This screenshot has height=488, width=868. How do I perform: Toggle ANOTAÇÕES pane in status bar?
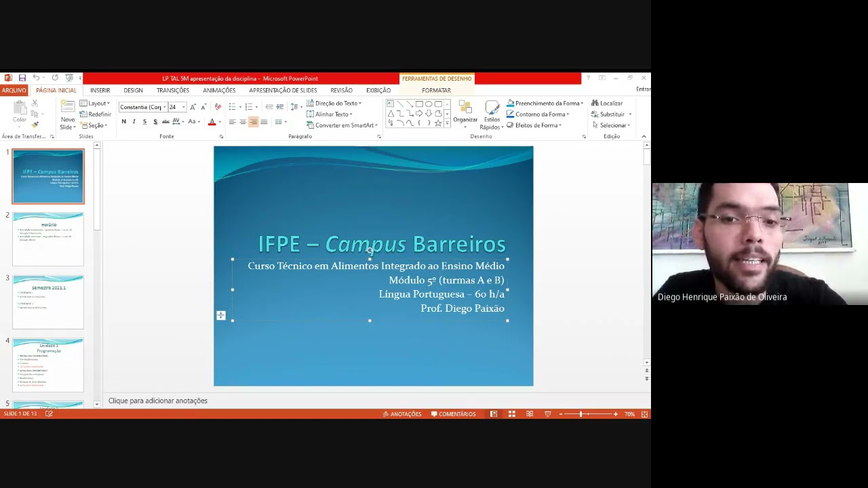pos(402,414)
